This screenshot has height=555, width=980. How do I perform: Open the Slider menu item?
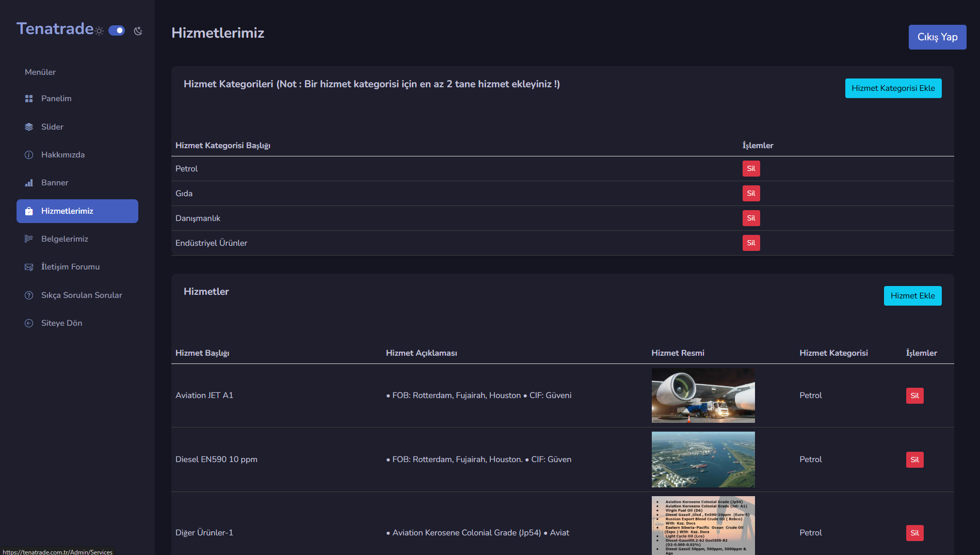coord(77,127)
